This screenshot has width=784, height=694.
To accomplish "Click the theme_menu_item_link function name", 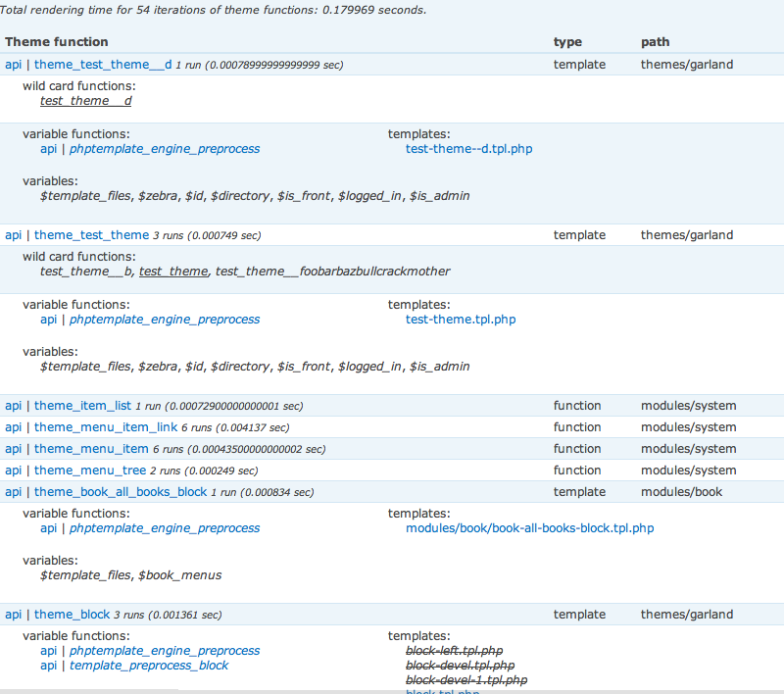I will 106,427.
